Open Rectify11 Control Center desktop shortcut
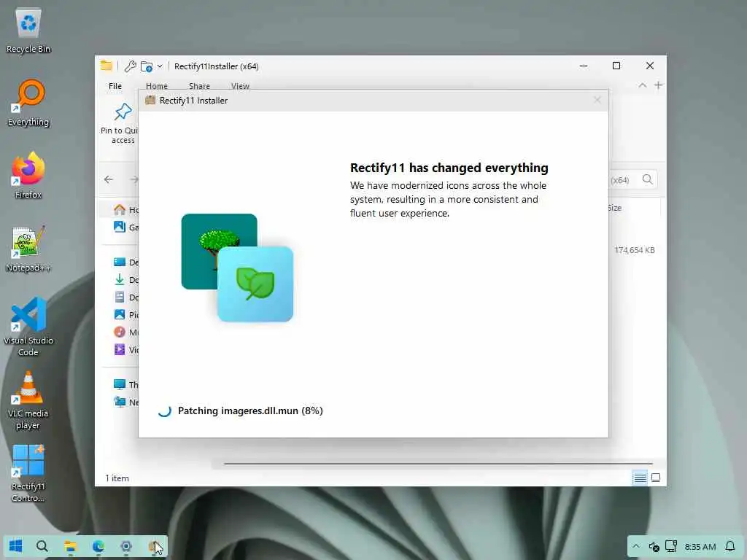The width and height of the screenshot is (747, 560). coord(28,473)
